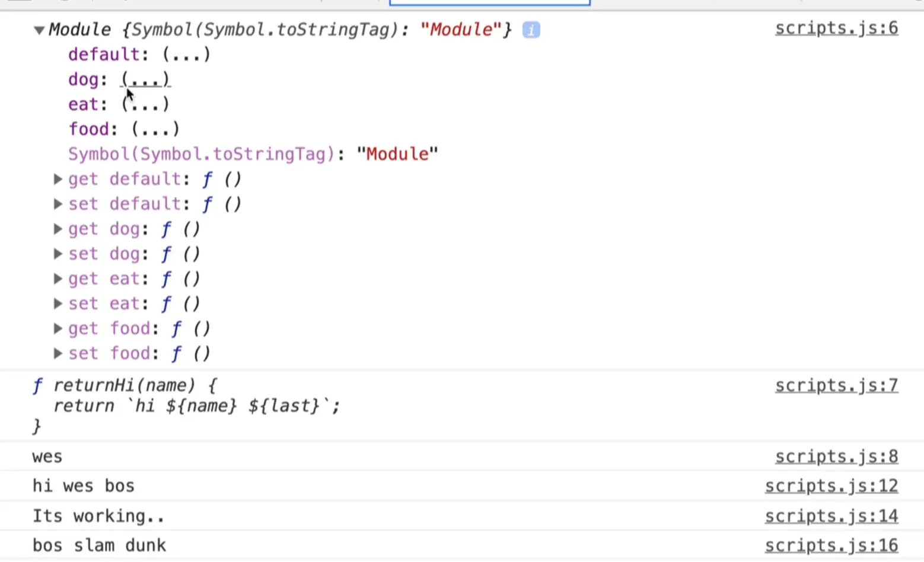The width and height of the screenshot is (924, 562).
Task: Expand the set dog function entry
Action: point(57,253)
